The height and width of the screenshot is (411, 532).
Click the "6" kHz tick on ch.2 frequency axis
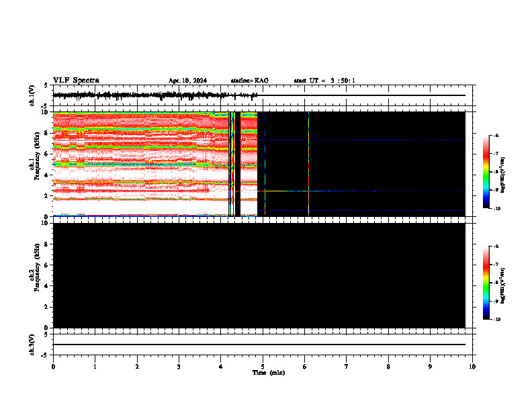click(47, 265)
